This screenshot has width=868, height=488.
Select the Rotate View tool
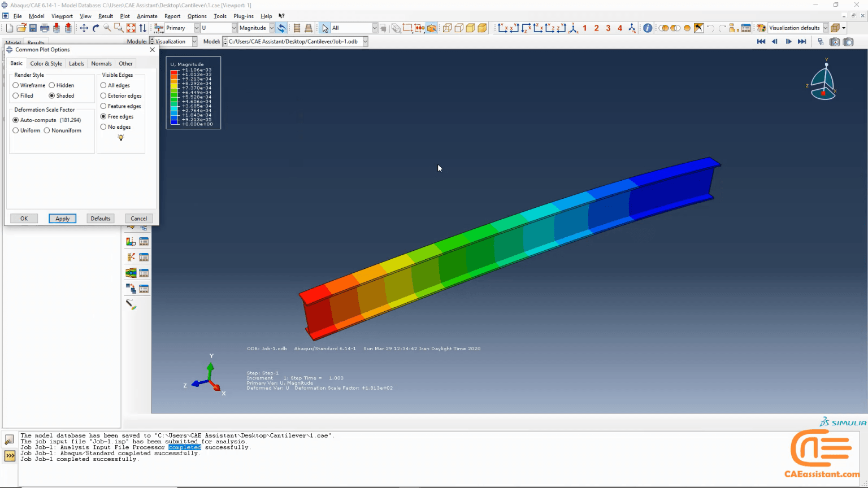pos(96,28)
